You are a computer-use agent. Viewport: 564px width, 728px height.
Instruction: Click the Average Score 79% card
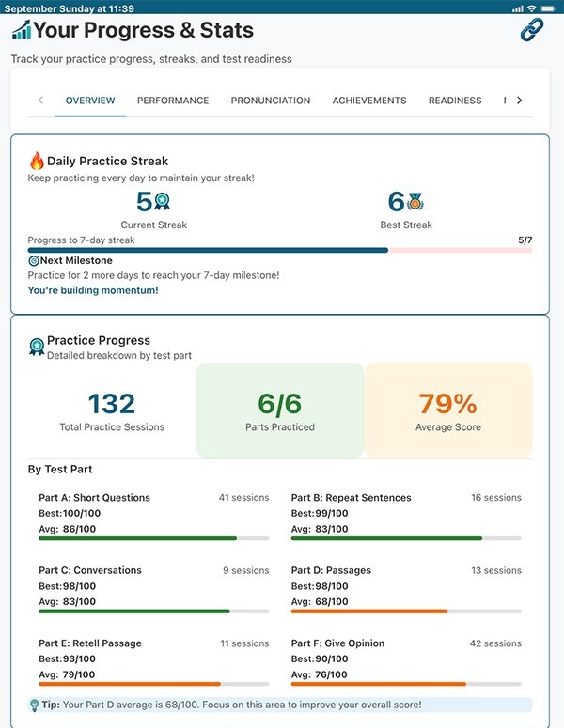(x=448, y=410)
